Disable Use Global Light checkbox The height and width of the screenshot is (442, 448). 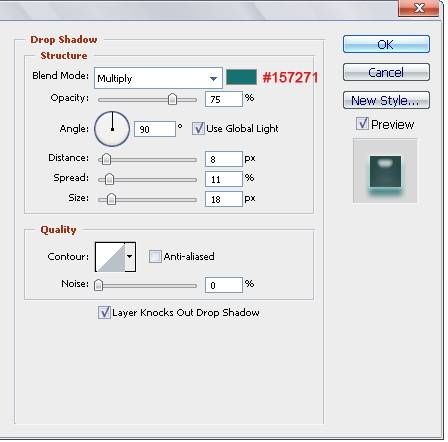(198, 128)
